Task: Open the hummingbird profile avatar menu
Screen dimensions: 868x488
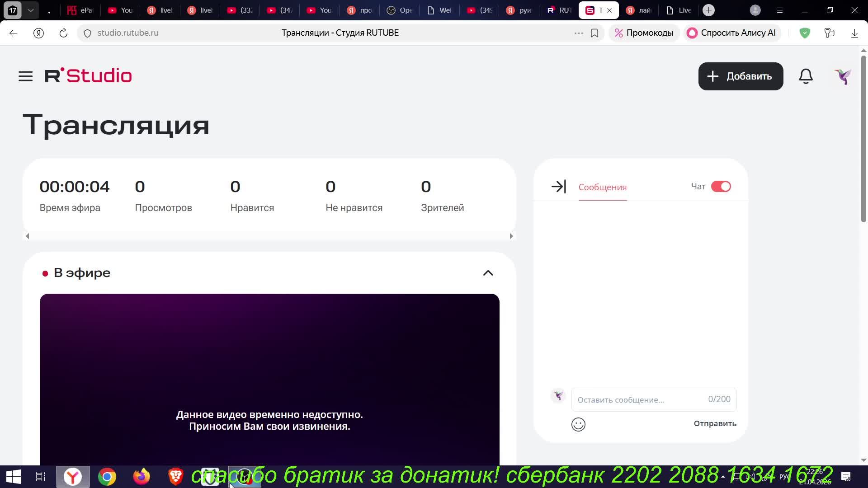Action: tap(843, 76)
